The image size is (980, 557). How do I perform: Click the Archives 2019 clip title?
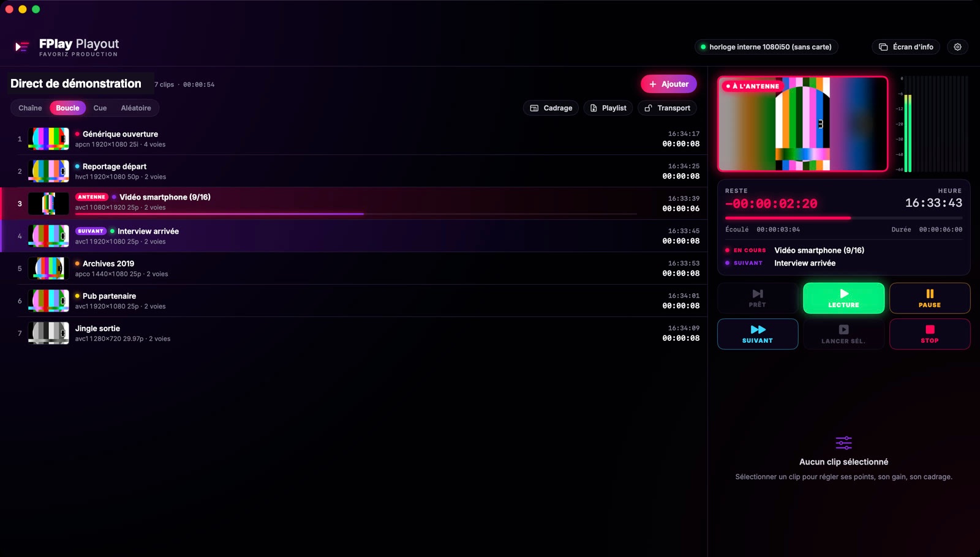click(108, 264)
